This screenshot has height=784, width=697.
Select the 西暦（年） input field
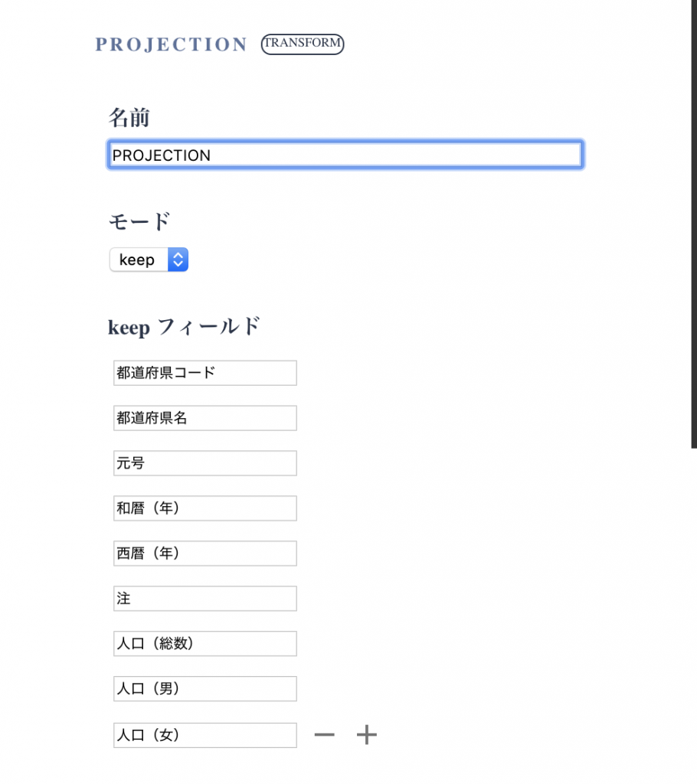[205, 554]
